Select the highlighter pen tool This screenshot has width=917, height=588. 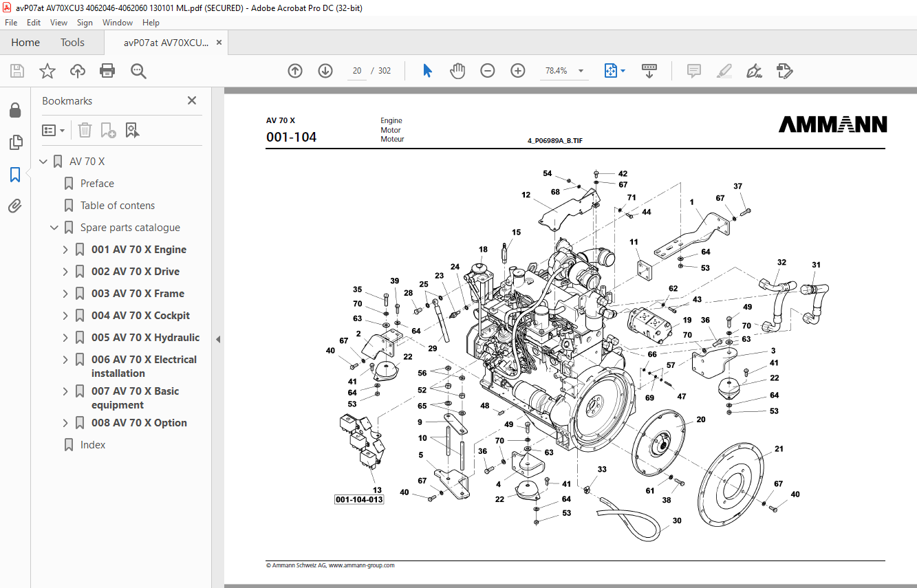724,71
